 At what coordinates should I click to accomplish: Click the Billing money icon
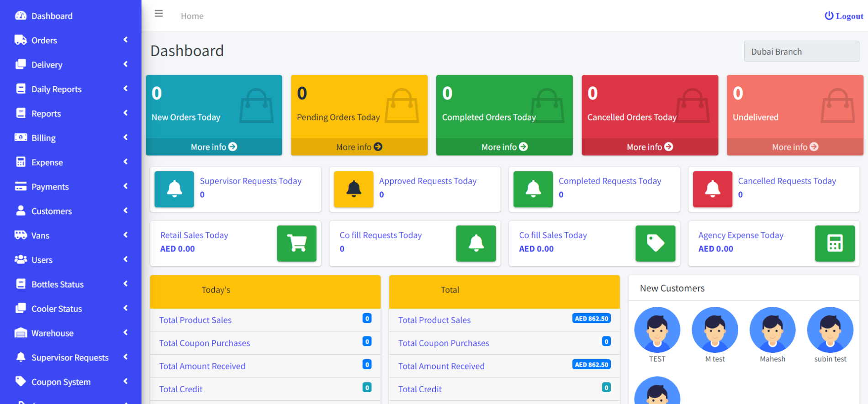coord(21,137)
